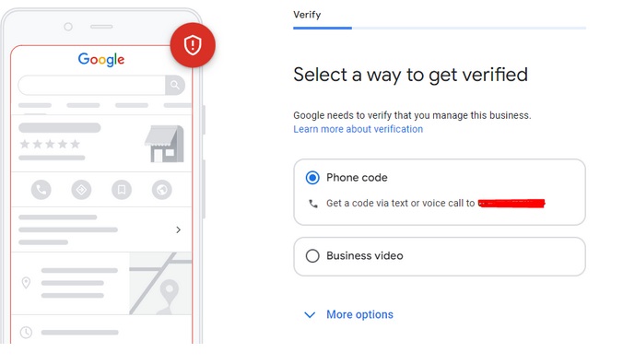This screenshot has height=364, width=623.
Task: Click the phone call icon in phone mockup
Action: 41,190
